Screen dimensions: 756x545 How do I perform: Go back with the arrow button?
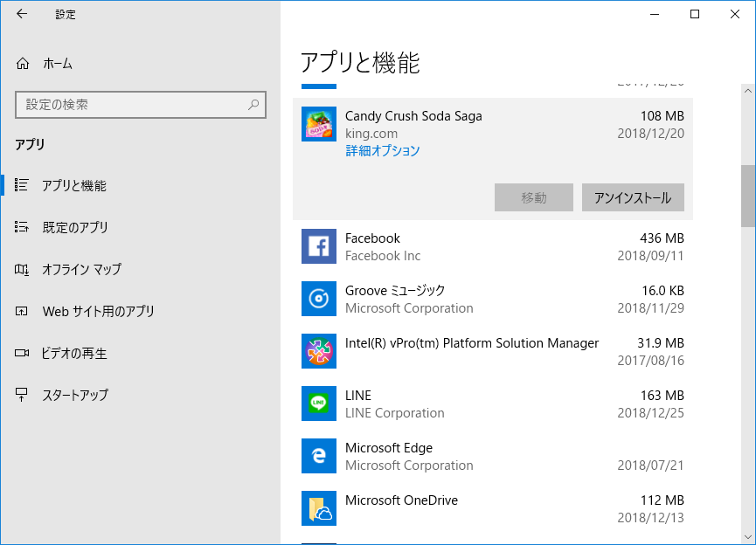click(x=22, y=14)
